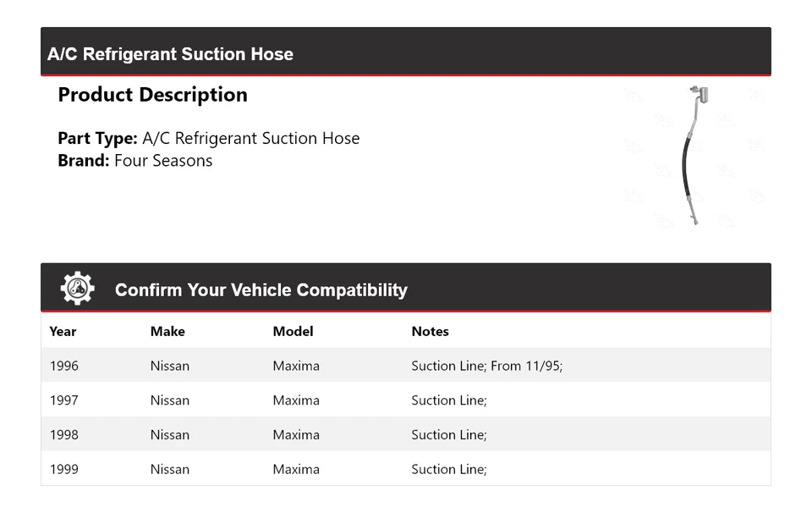Viewport: 812px width, 513px height.
Task: Click Maxima in the 1997 row
Action: point(296,400)
